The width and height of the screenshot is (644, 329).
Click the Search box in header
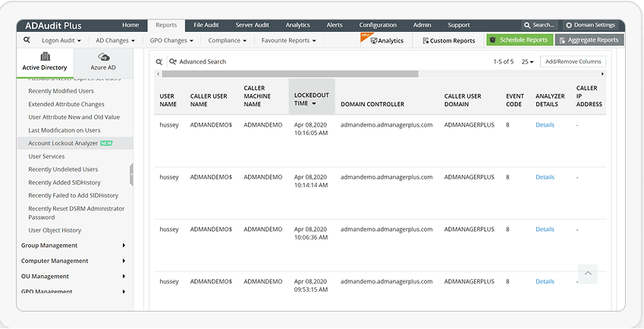click(539, 25)
